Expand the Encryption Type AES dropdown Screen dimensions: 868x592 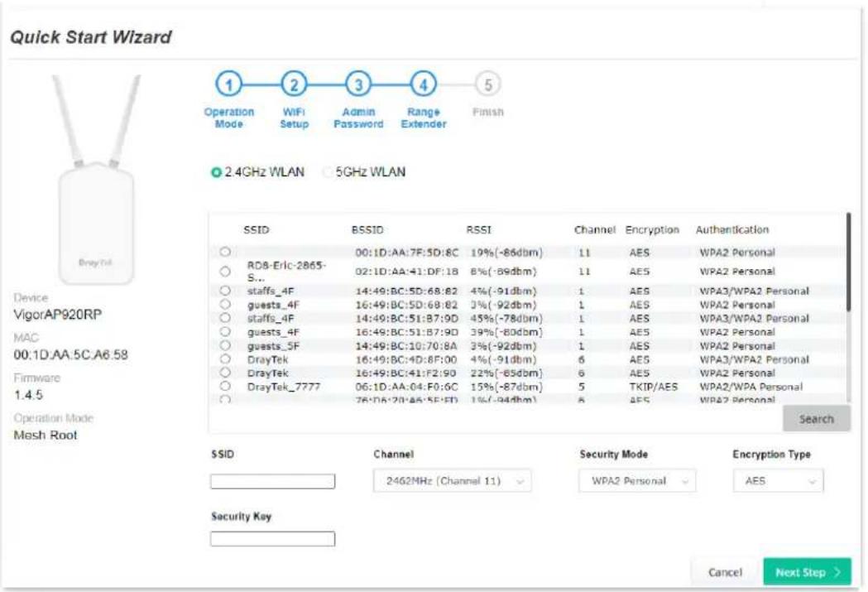point(779,481)
